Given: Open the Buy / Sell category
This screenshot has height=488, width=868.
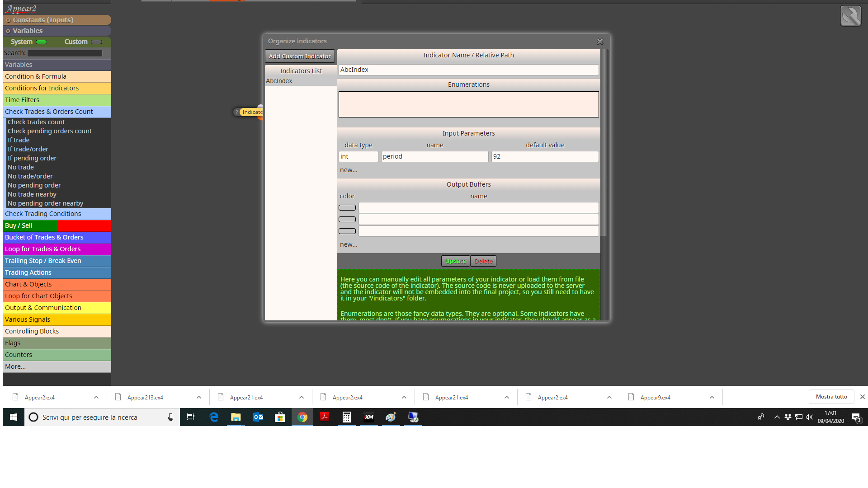Looking at the screenshot, I should (x=57, y=225).
